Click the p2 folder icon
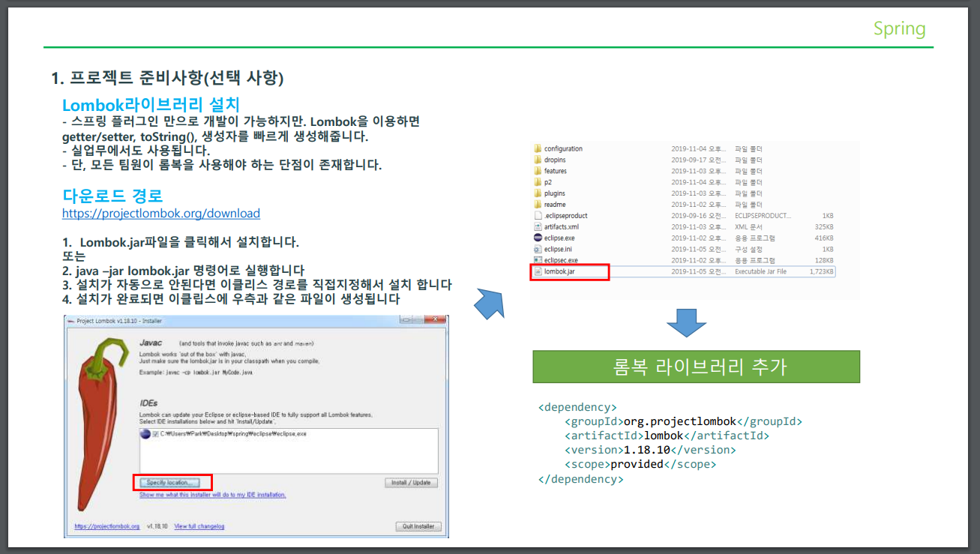The image size is (980, 554). tap(538, 182)
